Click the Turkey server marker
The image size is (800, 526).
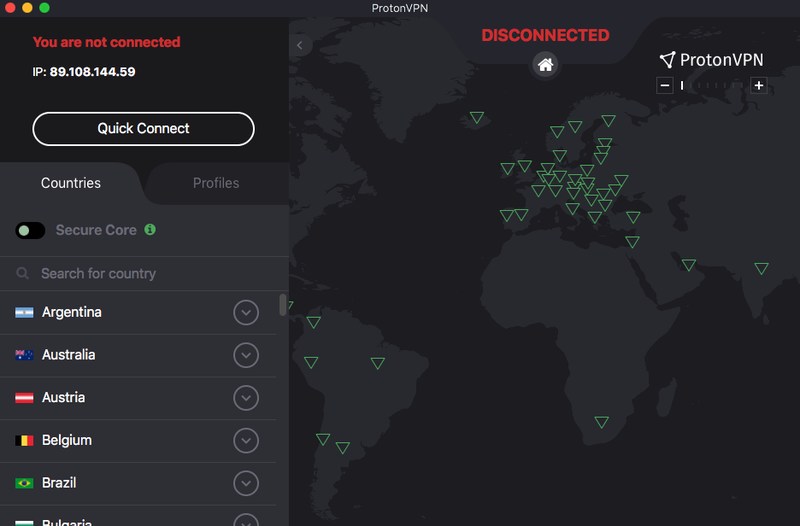633,217
